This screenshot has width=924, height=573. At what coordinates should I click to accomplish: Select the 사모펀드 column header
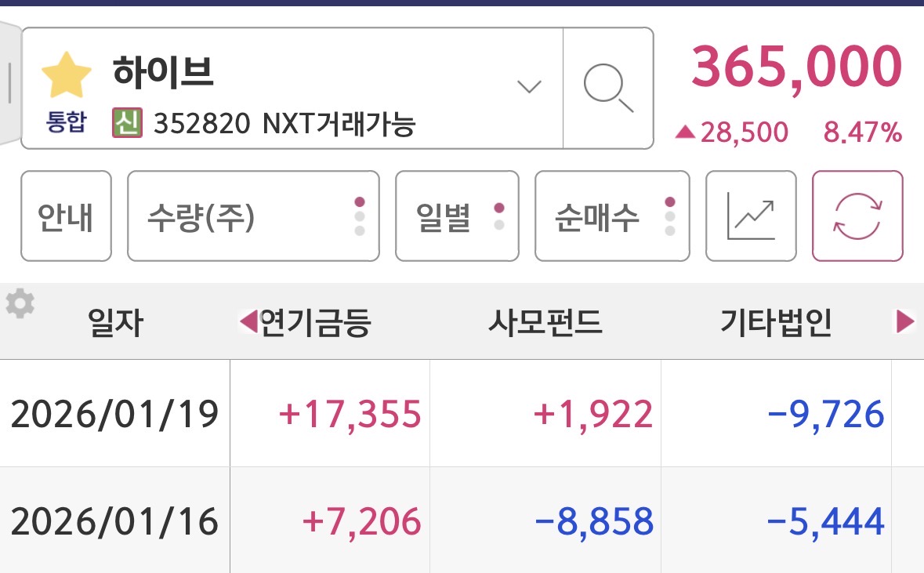(545, 322)
